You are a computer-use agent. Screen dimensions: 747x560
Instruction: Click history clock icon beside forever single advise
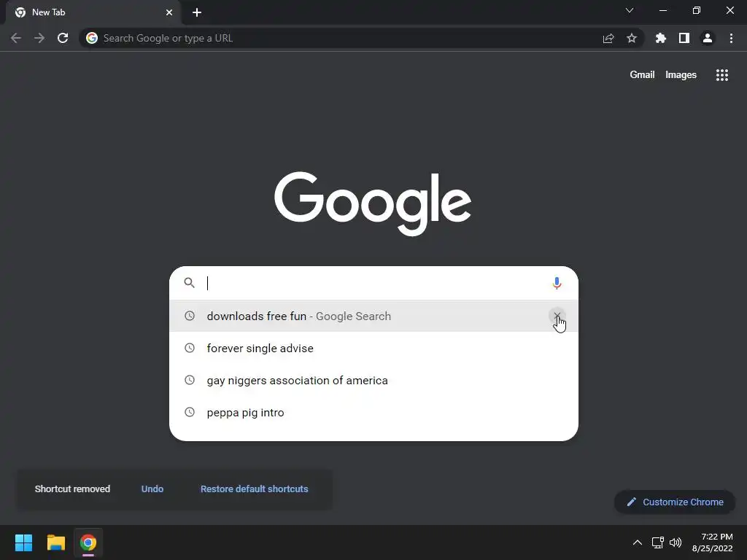[x=190, y=348]
